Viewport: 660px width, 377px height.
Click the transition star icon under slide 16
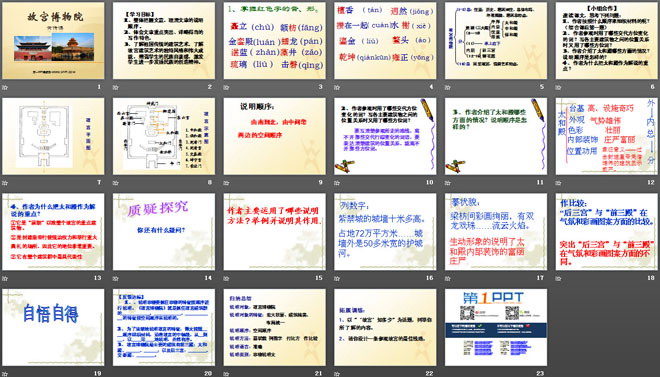[x=337, y=279]
